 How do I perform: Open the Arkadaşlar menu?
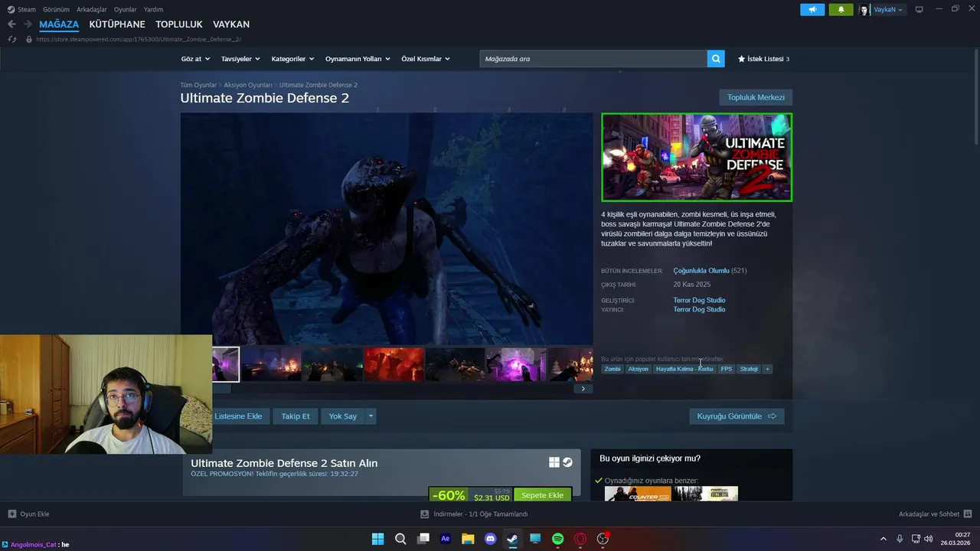(92, 10)
